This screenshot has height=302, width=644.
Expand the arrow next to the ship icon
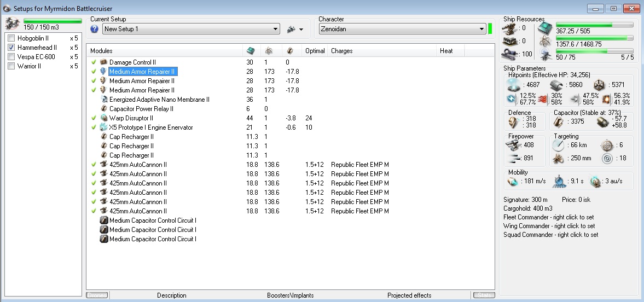301,30
